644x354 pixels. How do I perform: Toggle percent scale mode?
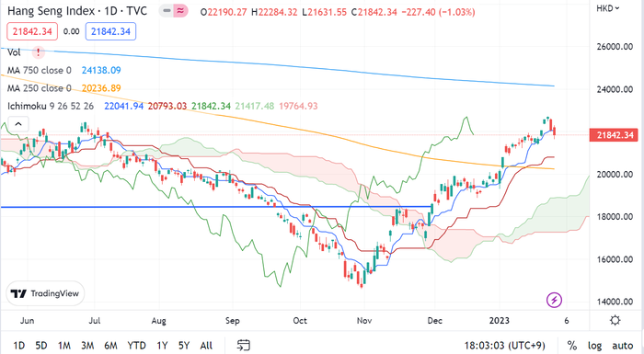pyautogui.click(x=572, y=346)
